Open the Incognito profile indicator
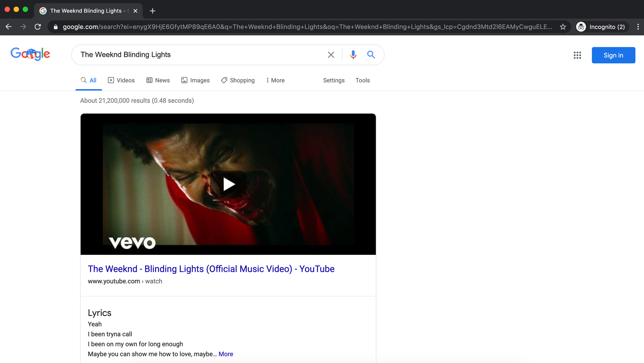Viewport: 644px width, 363px height. tap(601, 27)
